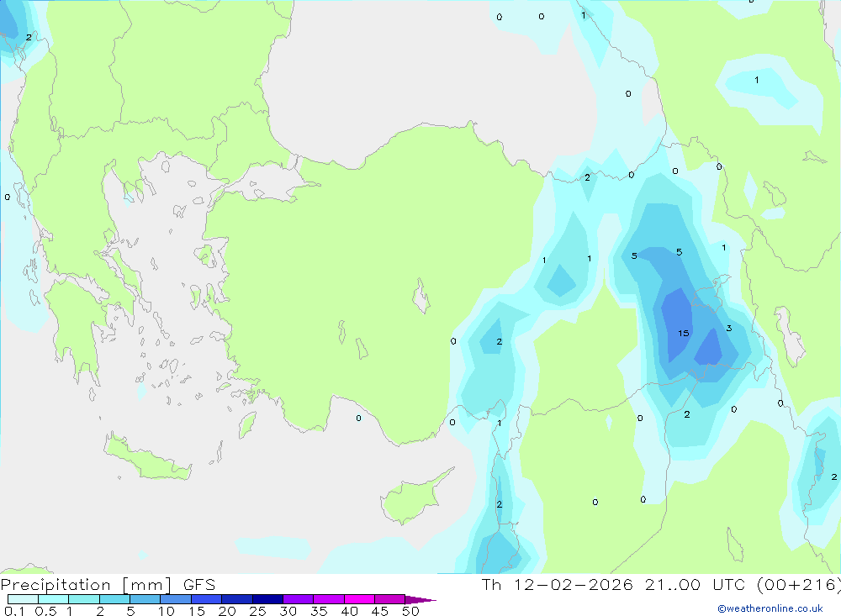Click the '20' legend scale label
841x616 pixels.
pos(227,611)
